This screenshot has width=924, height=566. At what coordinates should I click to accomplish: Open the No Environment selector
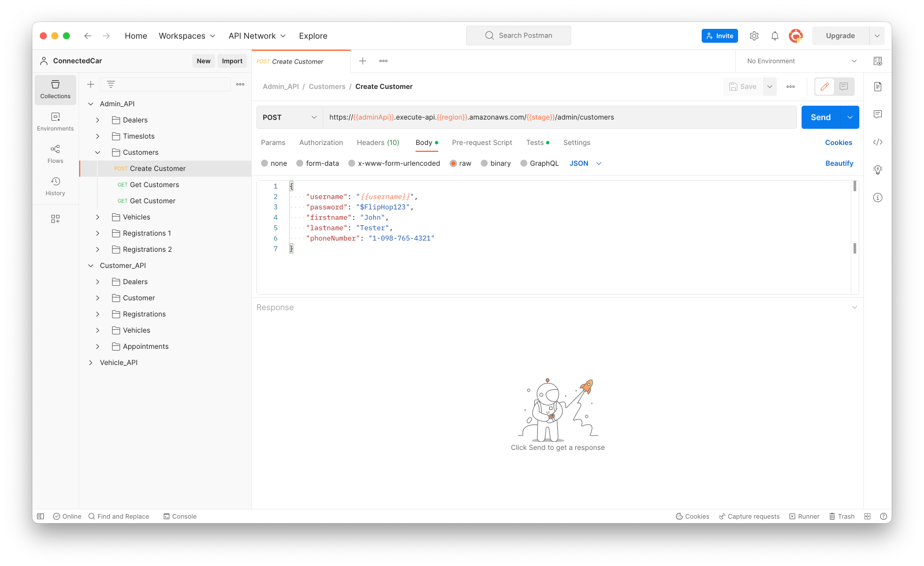coord(802,61)
